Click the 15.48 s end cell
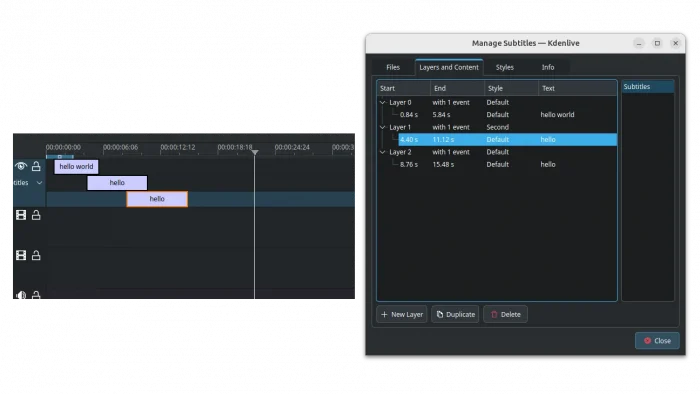 pyautogui.click(x=443, y=165)
